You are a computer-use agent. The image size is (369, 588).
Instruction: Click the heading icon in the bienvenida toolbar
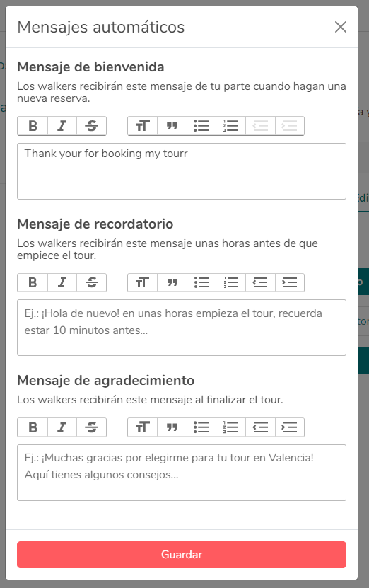142,126
